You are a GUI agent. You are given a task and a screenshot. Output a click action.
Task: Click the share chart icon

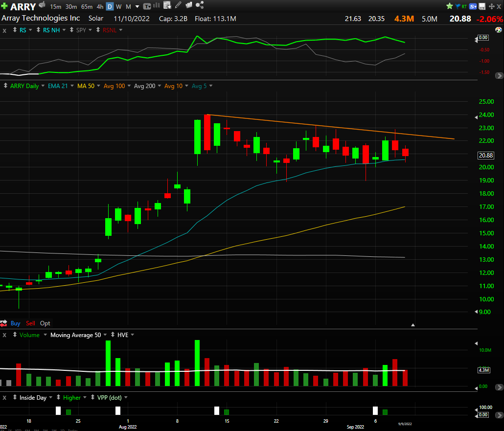click(x=200, y=5)
